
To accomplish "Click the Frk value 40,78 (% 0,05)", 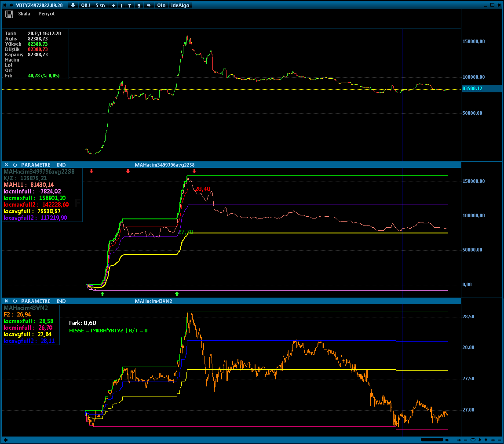I will point(44,76).
